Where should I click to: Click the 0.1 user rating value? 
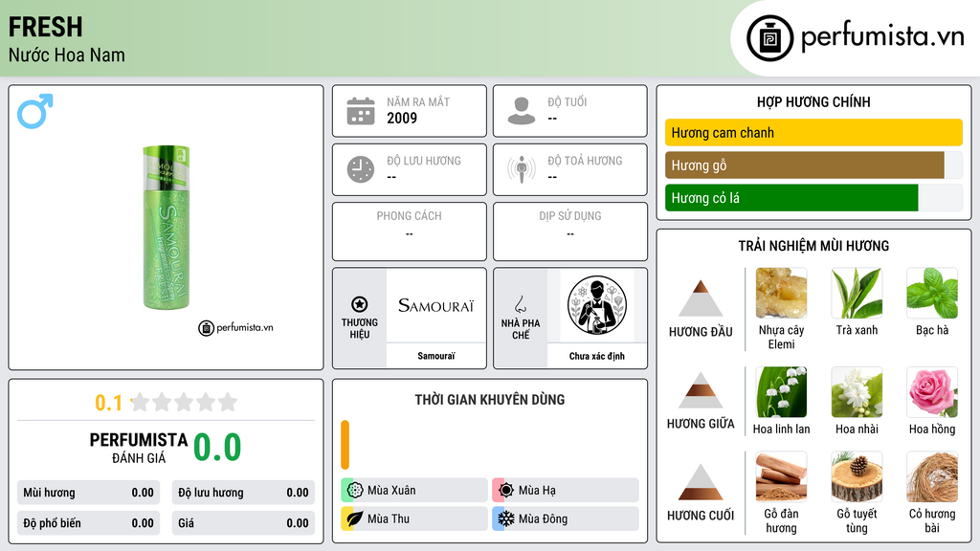coord(109,403)
